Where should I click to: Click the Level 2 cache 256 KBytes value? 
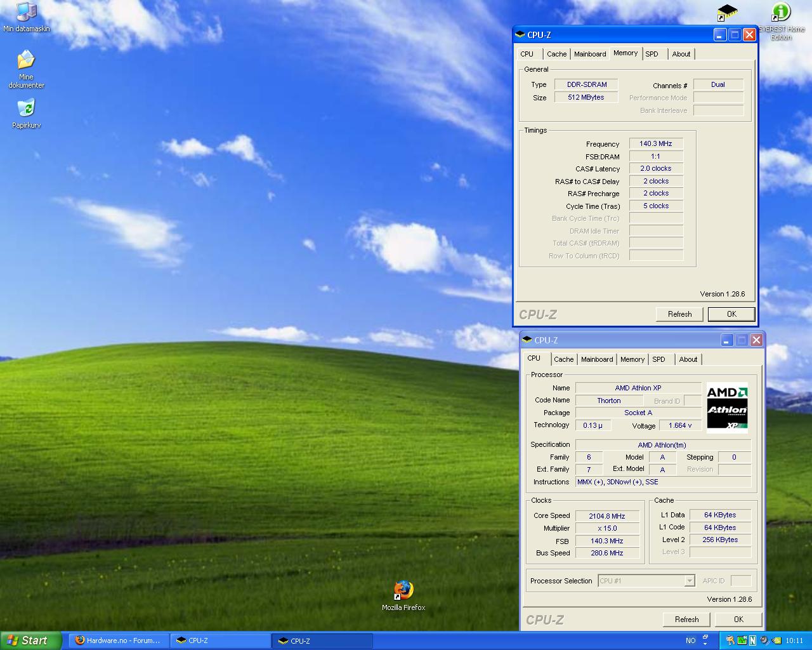(x=720, y=540)
